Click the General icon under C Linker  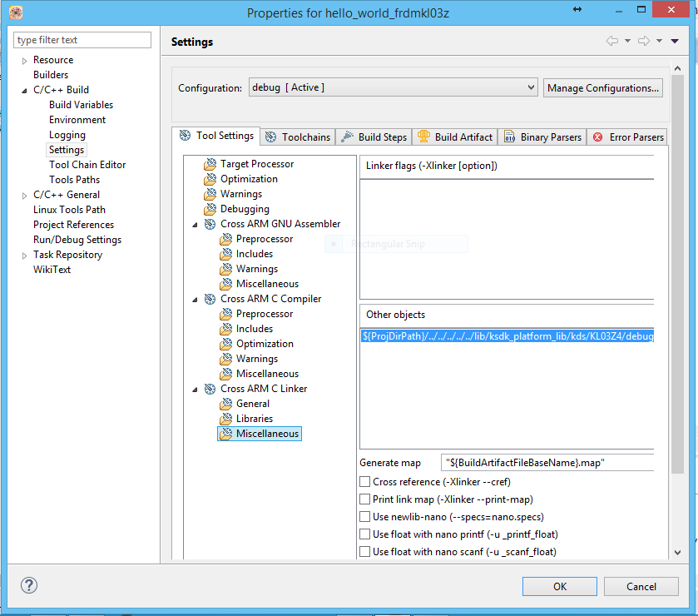pyautogui.click(x=225, y=404)
